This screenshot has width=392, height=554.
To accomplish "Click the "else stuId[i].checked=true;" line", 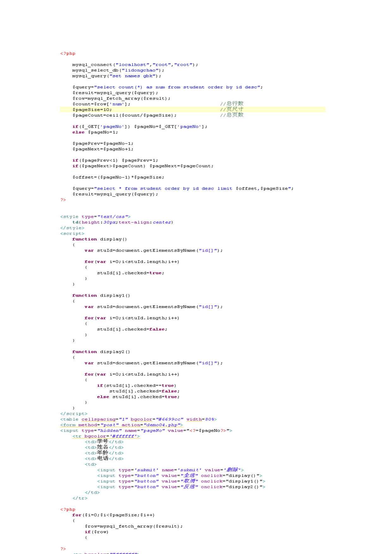I will click(138, 397).
